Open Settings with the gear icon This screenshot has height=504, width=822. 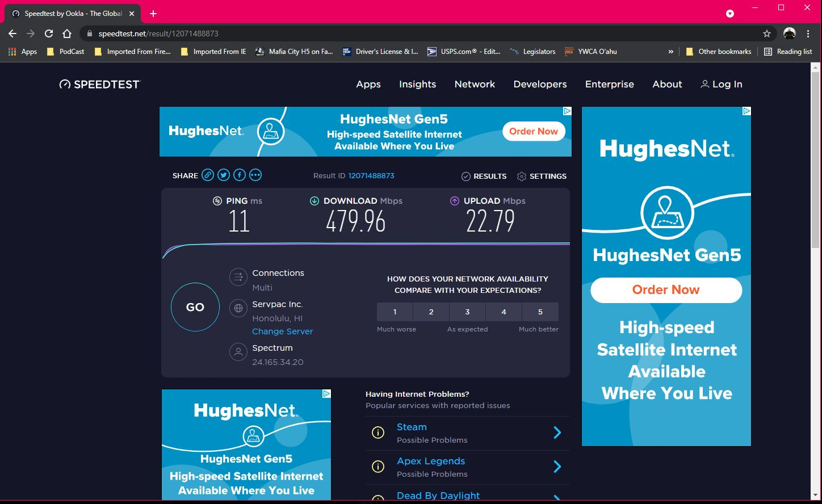coord(522,177)
